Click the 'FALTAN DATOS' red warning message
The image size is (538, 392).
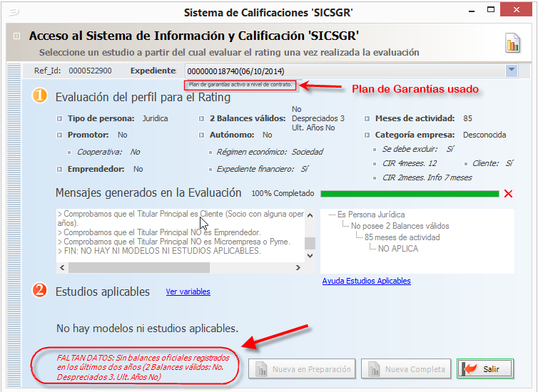click(143, 367)
